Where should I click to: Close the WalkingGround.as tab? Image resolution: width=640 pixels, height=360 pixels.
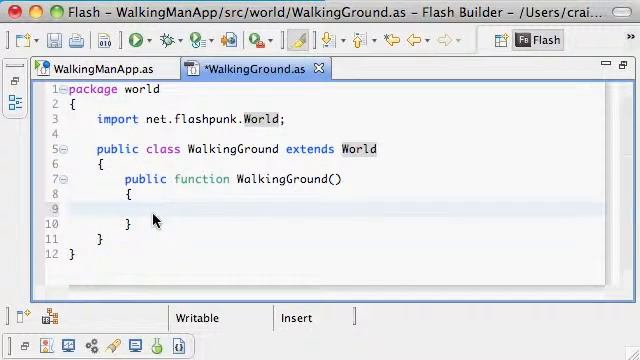coord(319,68)
